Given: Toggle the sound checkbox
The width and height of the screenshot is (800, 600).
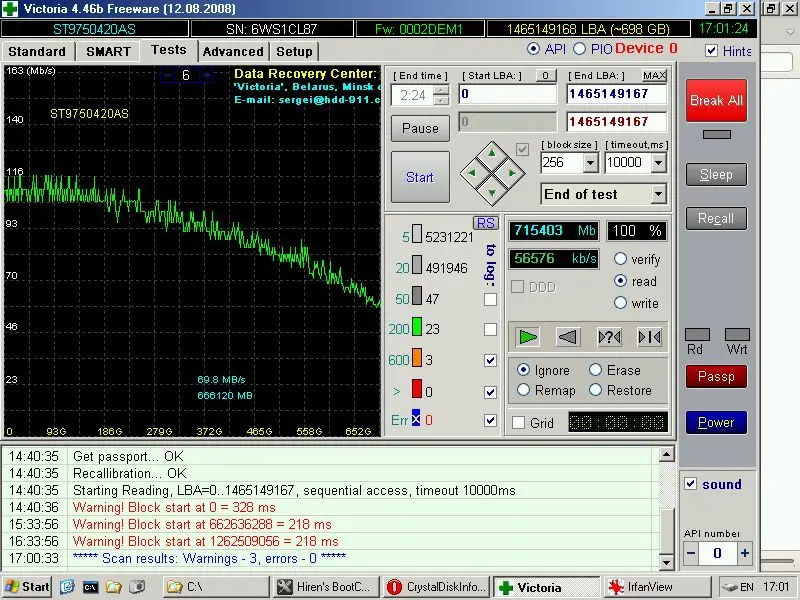Looking at the screenshot, I should [689, 484].
